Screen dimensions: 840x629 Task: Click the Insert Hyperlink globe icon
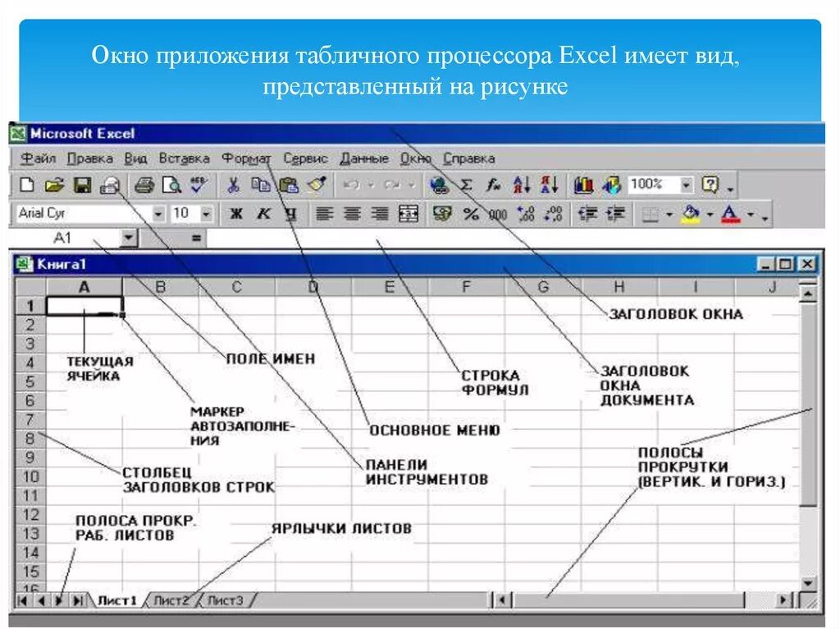[440, 185]
